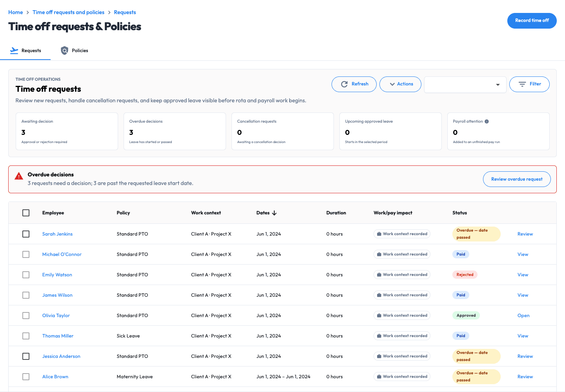Viewport: 565px width, 392px height.
Task: Select Emily Watson row checkbox
Action: [x=26, y=275]
